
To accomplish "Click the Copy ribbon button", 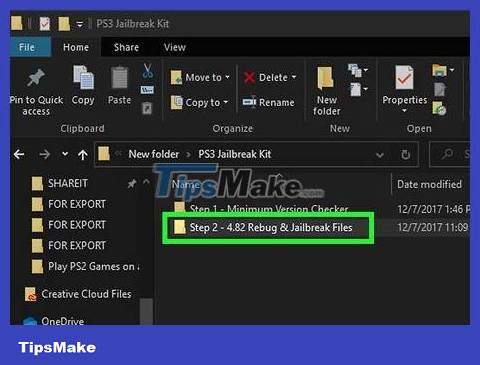I will (83, 85).
